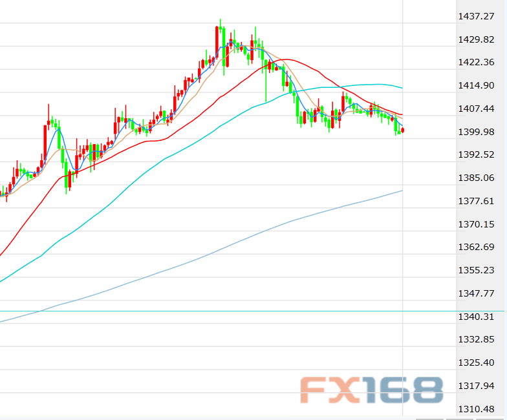Click the vertical crosshair line at right
This screenshot has width=507, height=420.
click(403, 258)
